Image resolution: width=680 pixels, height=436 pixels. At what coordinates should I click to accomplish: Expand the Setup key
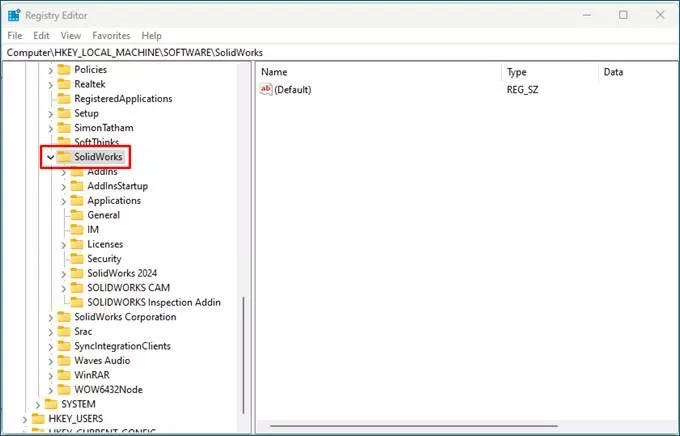coord(51,114)
